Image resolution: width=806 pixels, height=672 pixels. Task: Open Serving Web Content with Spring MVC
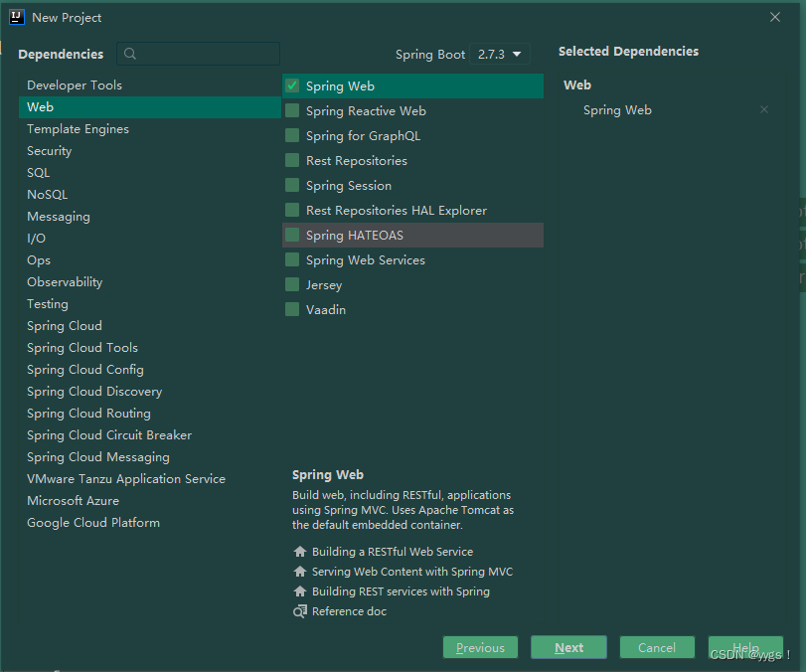click(x=412, y=572)
